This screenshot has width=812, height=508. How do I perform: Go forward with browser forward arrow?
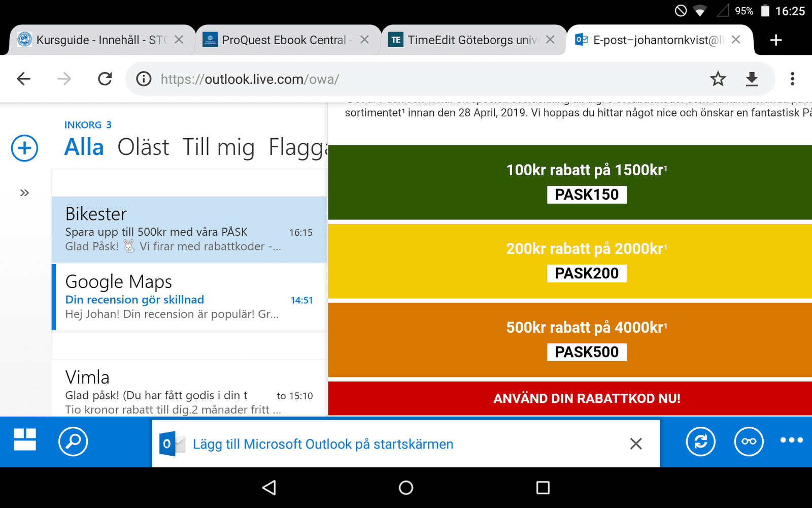point(64,79)
